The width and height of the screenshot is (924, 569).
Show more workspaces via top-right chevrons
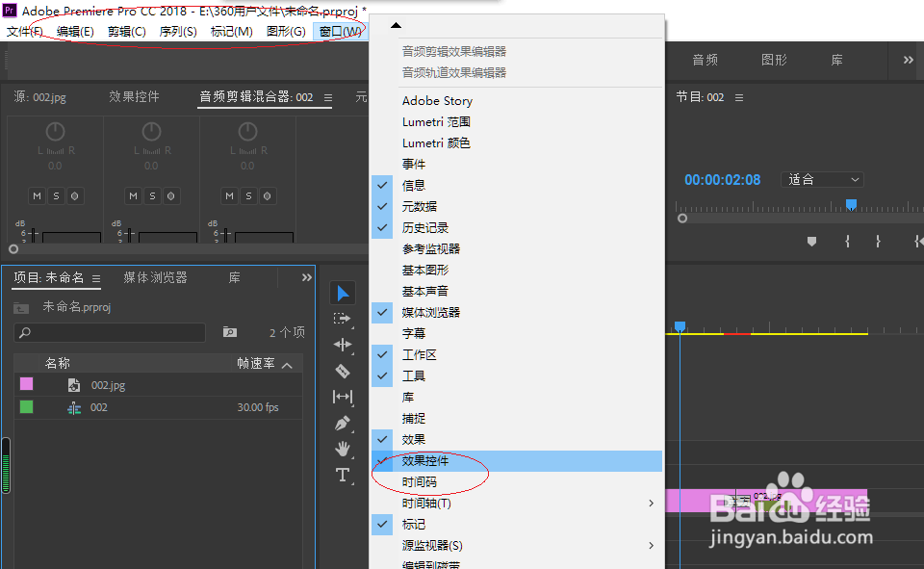(x=908, y=60)
